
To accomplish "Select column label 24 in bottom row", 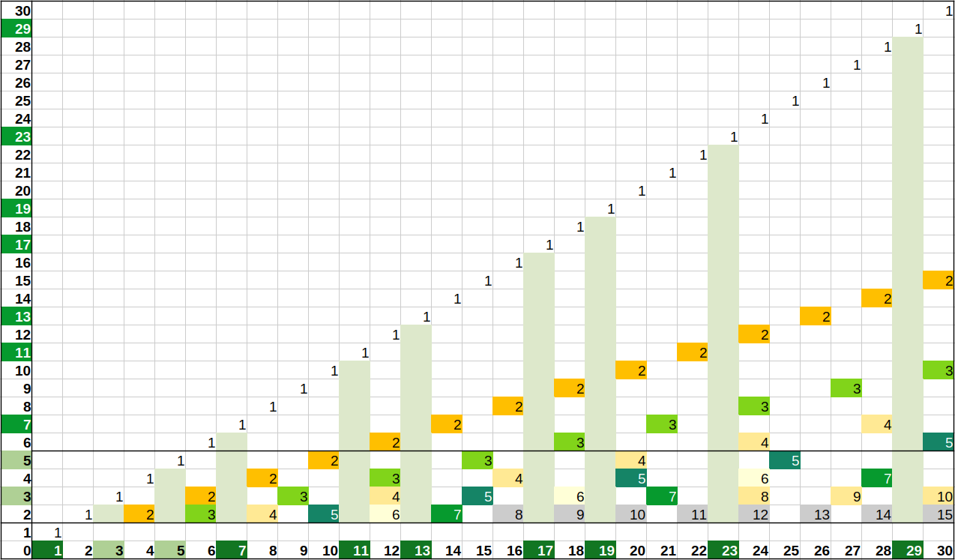I will (x=754, y=550).
